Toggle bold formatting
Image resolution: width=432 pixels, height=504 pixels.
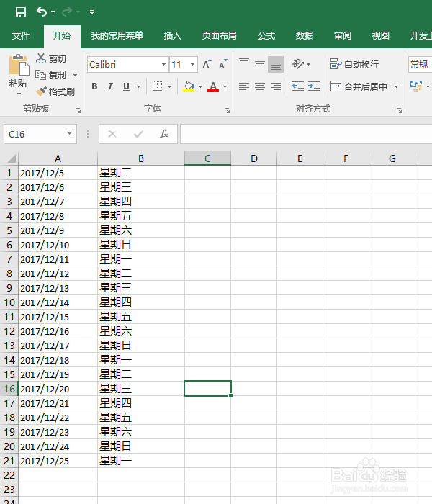94,86
